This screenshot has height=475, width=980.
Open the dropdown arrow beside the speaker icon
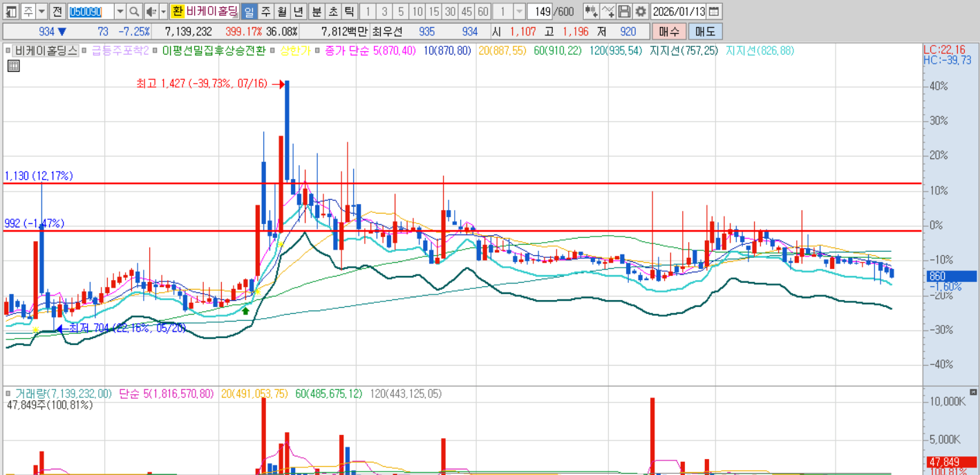163,11
